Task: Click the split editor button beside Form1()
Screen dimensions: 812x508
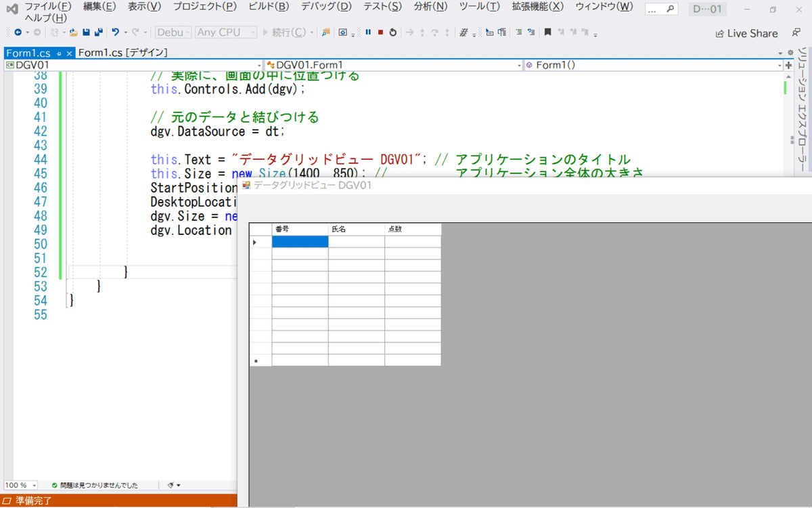Action: point(788,65)
